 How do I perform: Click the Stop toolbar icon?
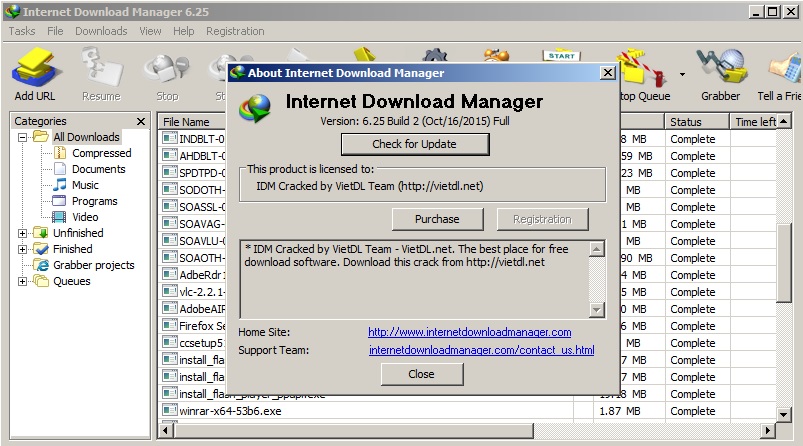[x=167, y=67]
